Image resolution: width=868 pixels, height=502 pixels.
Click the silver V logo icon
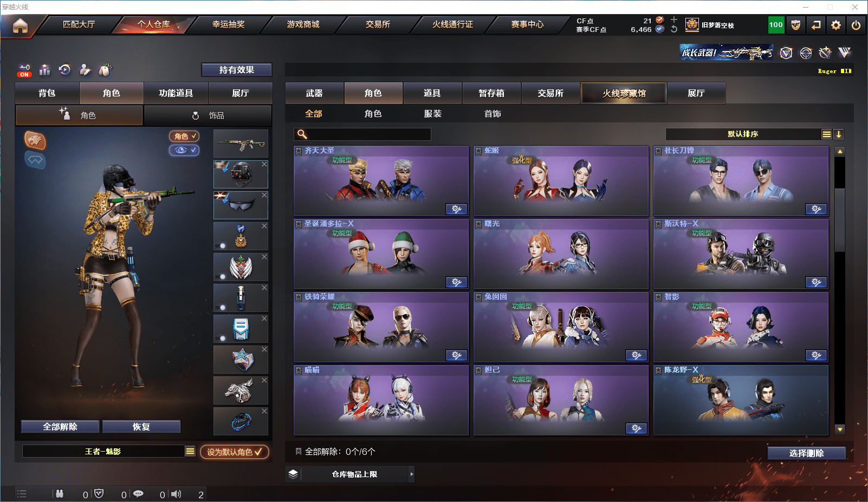click(845, 52)
